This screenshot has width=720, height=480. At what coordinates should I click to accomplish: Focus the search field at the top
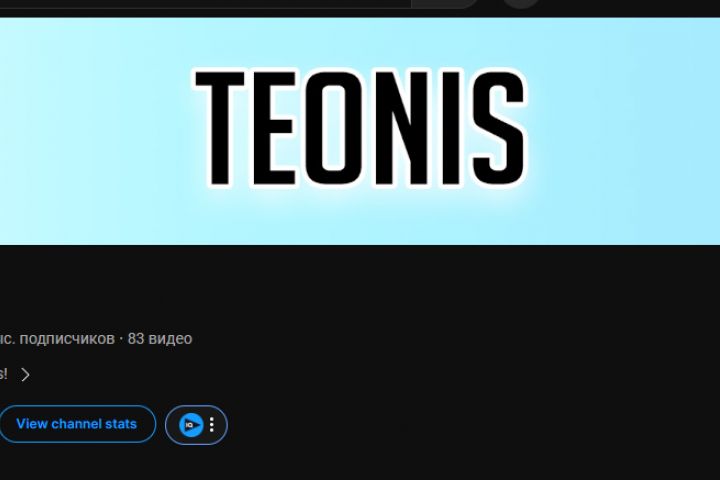(x=205, y=4)
